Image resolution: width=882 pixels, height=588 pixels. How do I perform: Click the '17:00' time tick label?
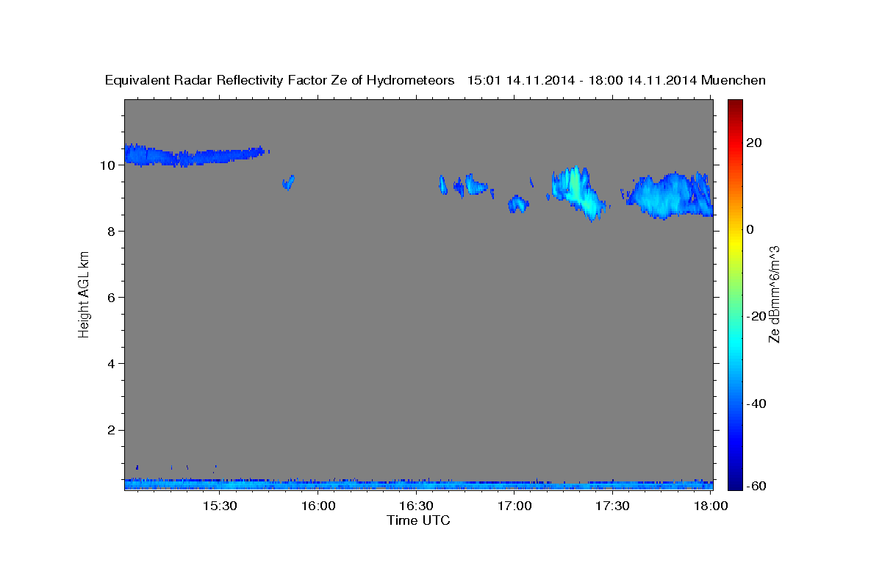tap(514, 506)
